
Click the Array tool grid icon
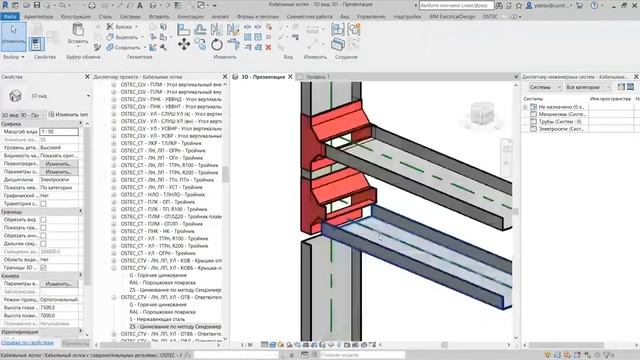[x=247, y=37]
